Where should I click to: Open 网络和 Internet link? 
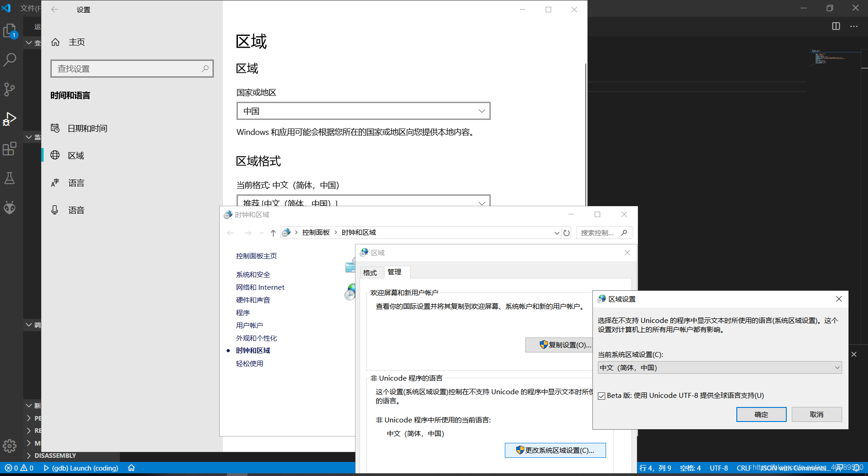tap(260, 288)
